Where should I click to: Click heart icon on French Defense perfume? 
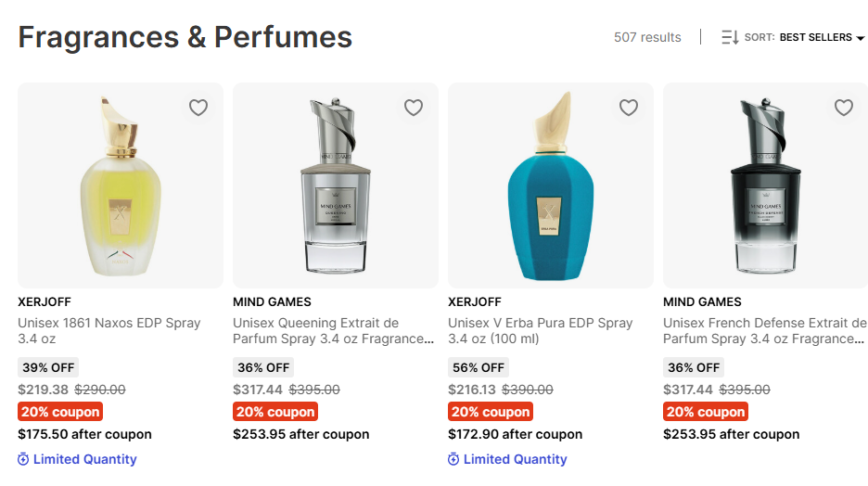(x=844, y=108)
